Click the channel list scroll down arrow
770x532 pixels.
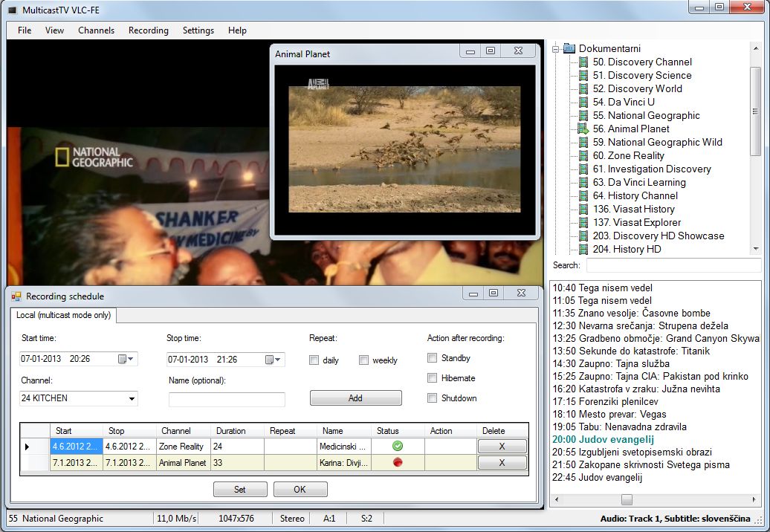pyautogui.click(x=755, y=250)
